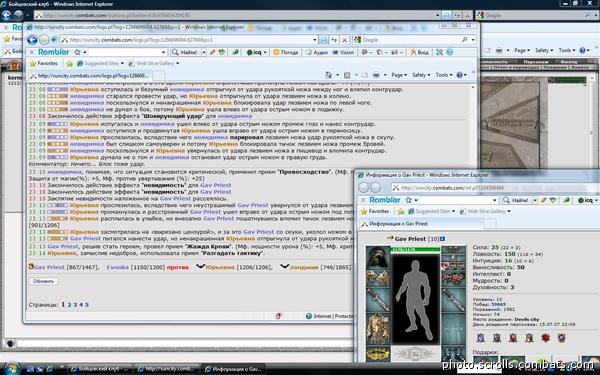
Task: Go to page 3 of the battle log
Action: [75, 305]
